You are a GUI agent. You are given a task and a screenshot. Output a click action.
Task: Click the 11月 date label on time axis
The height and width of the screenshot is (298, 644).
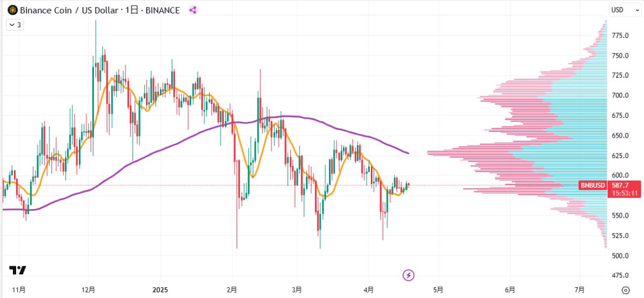click(x=19, y=289)
